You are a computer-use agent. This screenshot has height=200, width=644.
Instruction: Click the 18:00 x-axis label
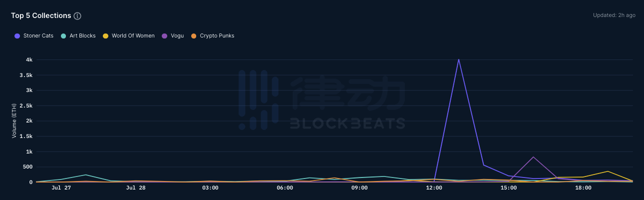click(583, 188)
